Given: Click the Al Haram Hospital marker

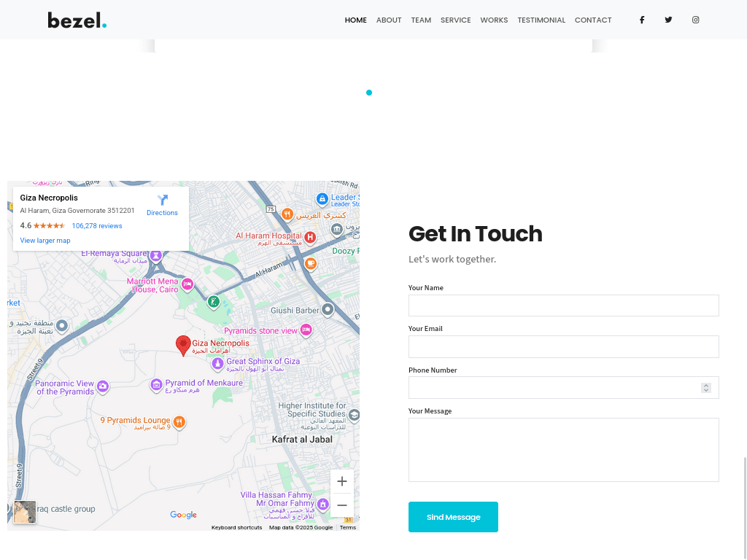Looking at the screenshot, I should click(x=310, y=237).
